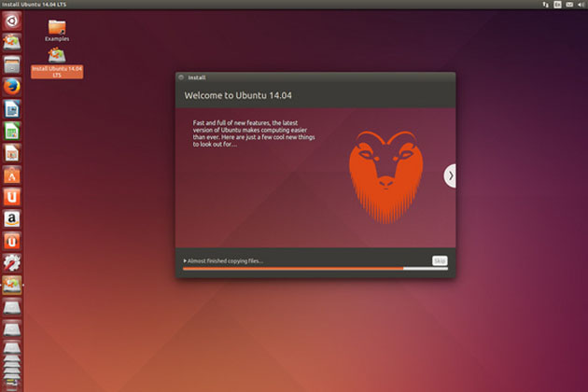The width and height of the screenshot is (588, 392).
Task: Click the 'Install Ubuntu 14.04 LTS' panel title
Action: [34, 5]
